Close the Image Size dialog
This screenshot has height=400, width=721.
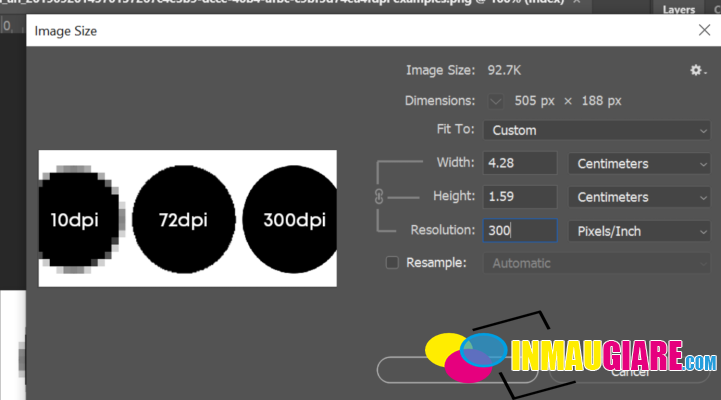(703, 31)
